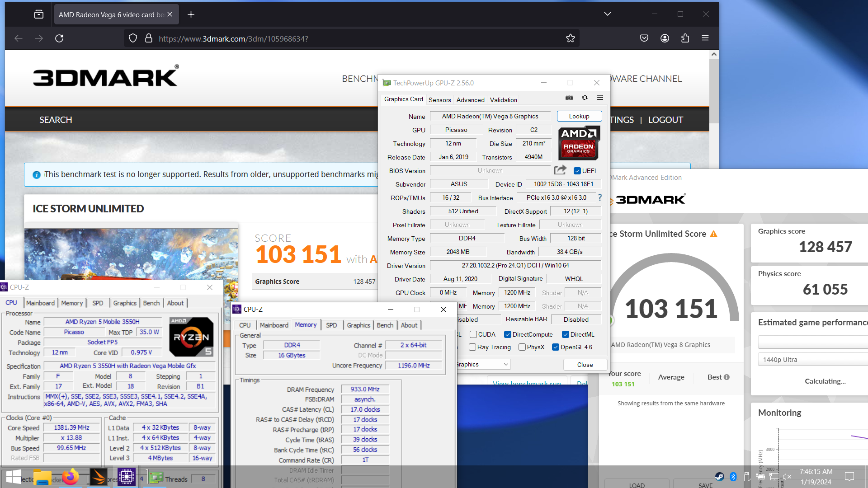Screen dimensions: 868x488
Task: Click the 3DMark website logo
Action: click(106, 75)
